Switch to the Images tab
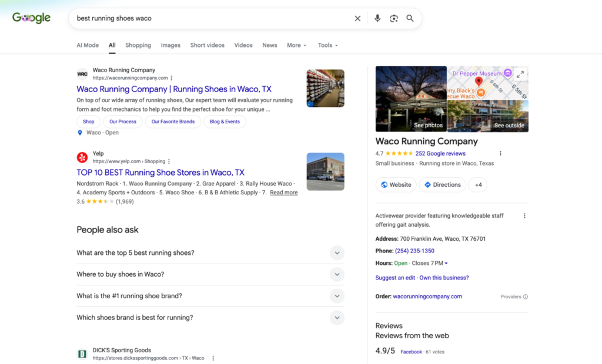602x364 pixels. click(x=170, y=45)
